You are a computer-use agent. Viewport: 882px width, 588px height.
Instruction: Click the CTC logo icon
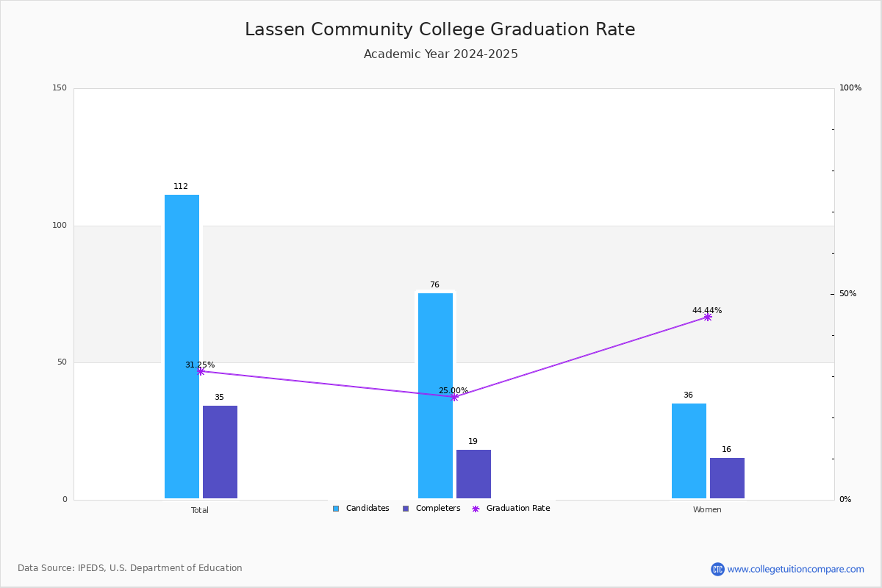pos(717,569)
